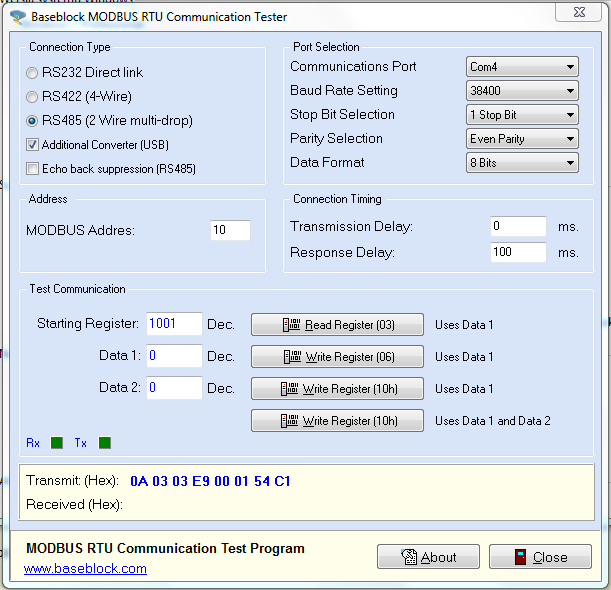Open the About dialog
Viewport: 611px width, 590px height.
coord(428,557)
